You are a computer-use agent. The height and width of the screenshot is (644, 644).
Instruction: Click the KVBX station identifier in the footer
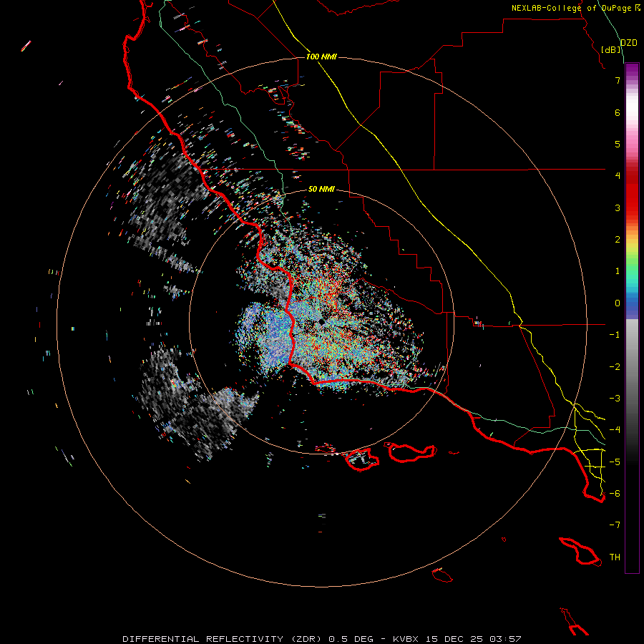point(406,639)
